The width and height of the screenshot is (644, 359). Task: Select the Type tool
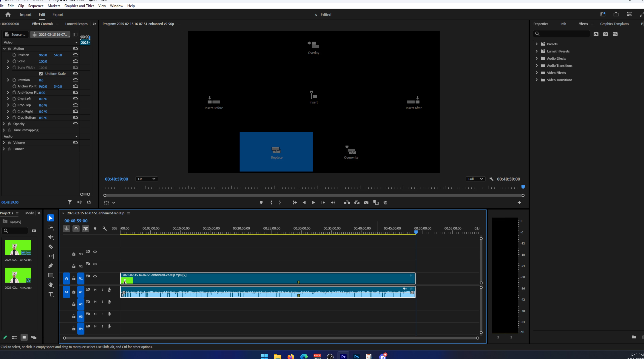pyautogui.click(x=51, y=295)
